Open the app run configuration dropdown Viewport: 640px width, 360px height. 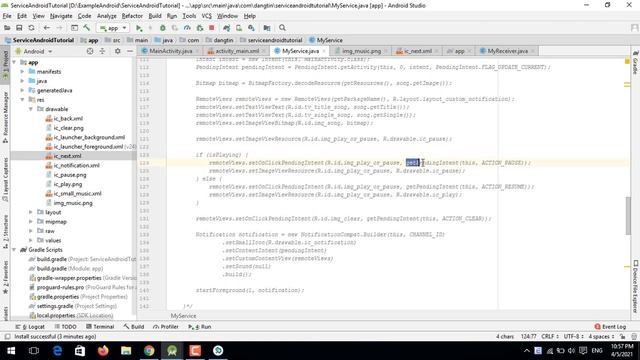click(113, 28)
